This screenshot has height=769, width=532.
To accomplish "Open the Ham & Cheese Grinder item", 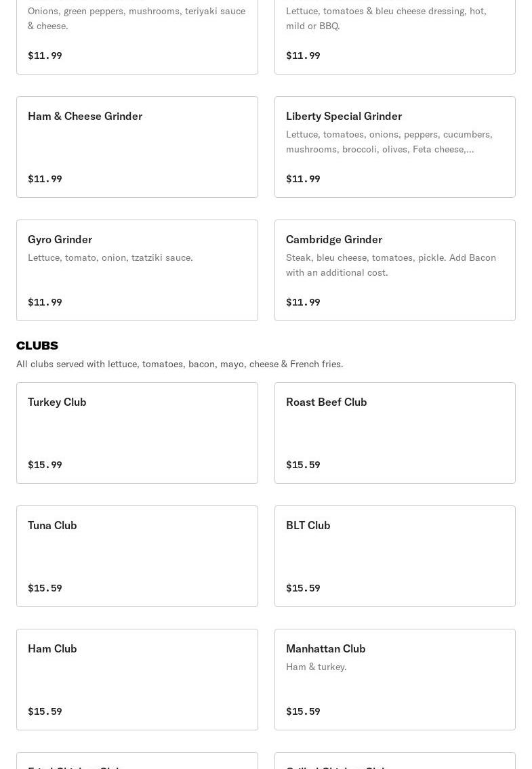I will point(137,146).
